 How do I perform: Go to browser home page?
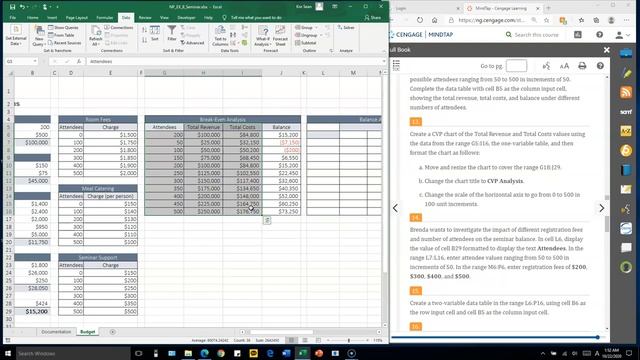[x=435, y=20]
